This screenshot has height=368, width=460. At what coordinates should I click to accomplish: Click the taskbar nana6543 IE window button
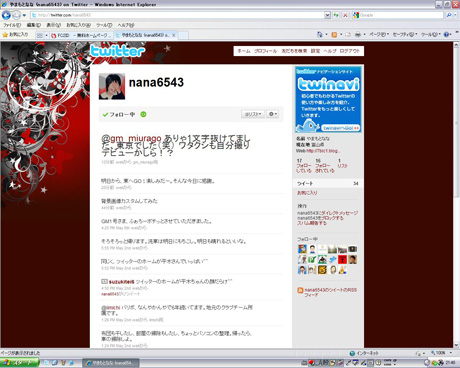click(x=111, y=363)
